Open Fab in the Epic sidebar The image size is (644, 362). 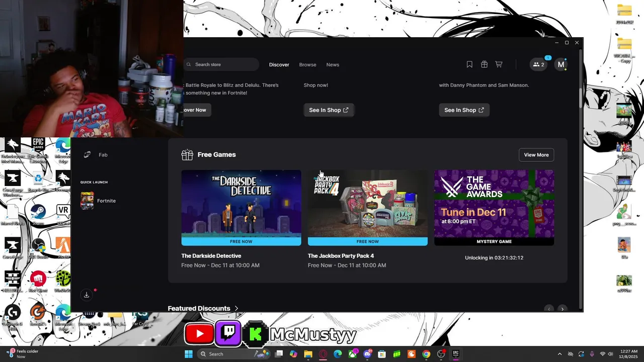[96, 155]
